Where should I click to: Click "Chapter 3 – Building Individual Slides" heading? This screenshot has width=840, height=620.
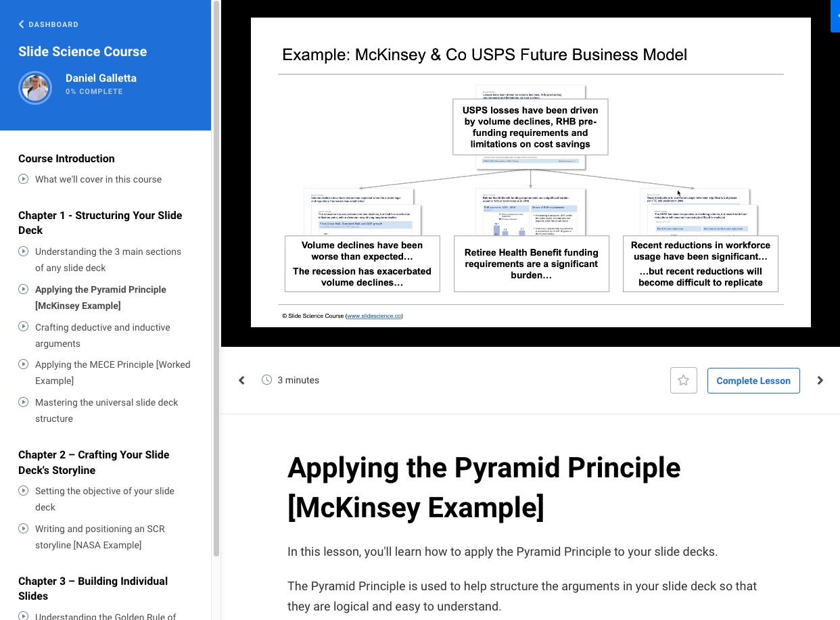(93, 588)
